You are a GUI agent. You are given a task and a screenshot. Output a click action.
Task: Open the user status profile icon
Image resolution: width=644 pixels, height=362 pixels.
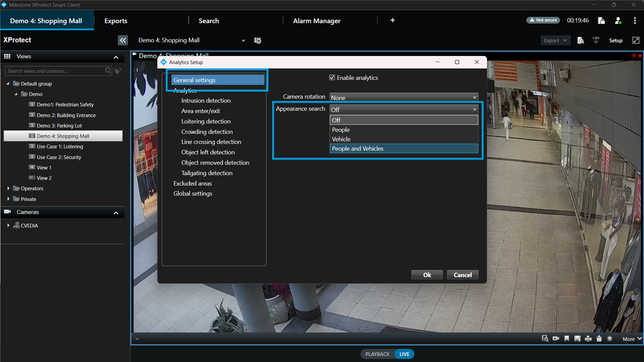[618, 20]
